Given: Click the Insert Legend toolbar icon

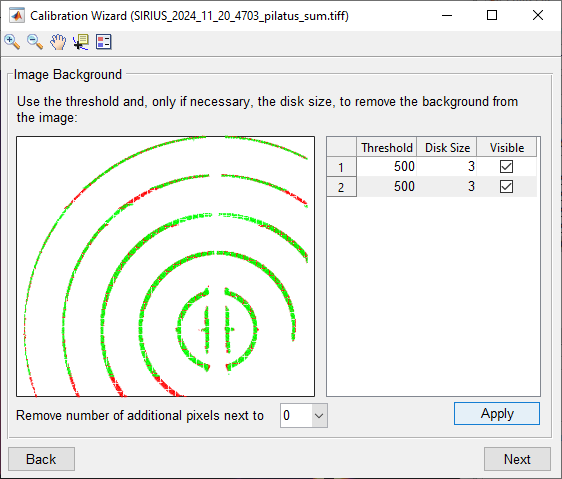Looking at the screenshot, I should point(104,42).
